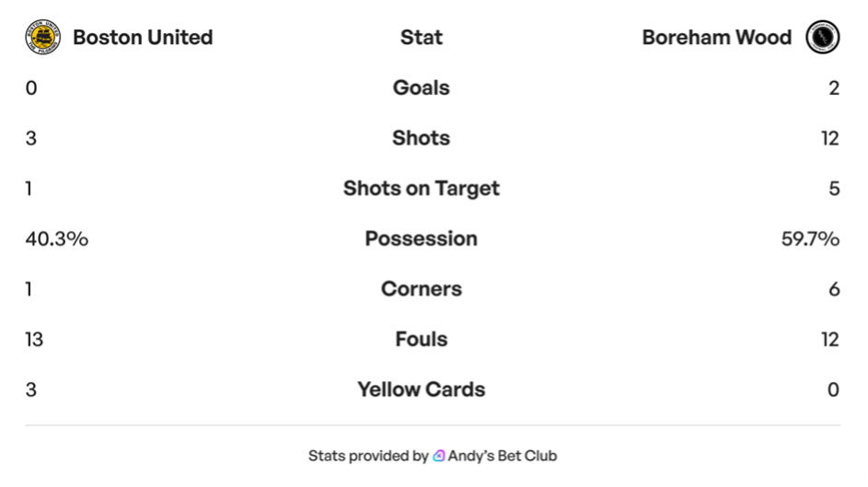Click the Stat column header
Image resolution: width=868 pixels, height=487 pixels.
coord(422,38)
